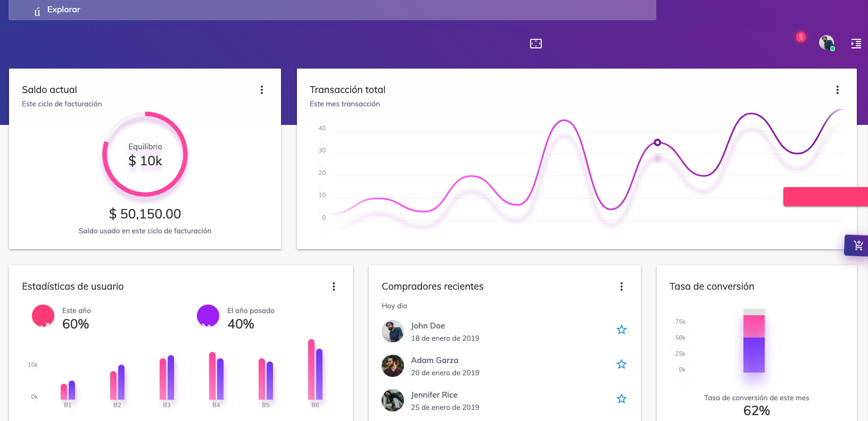Toggle the right sidebar panel icon
The height and width of the screenshot is (421, 868).
[x=856, y=44]
